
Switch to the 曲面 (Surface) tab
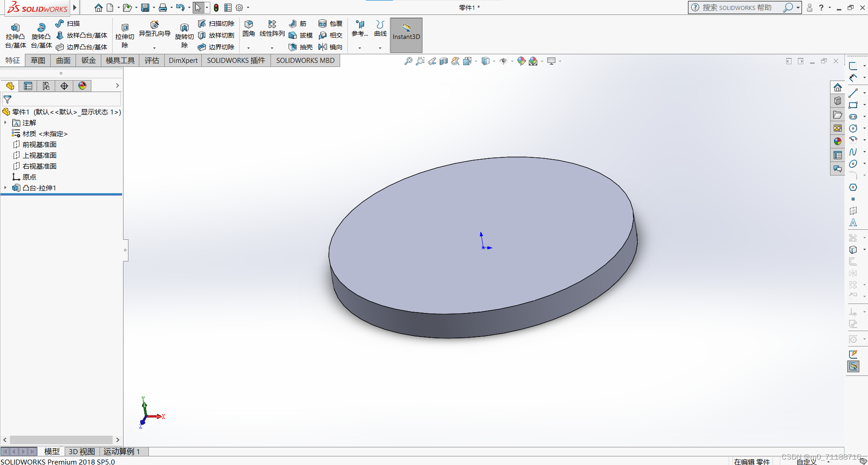pos(63,61)
